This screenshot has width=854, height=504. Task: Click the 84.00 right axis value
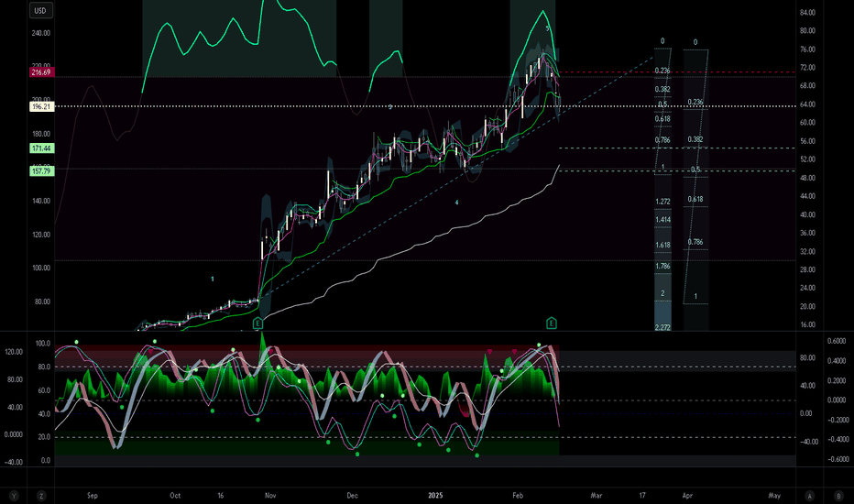[807, 13]
